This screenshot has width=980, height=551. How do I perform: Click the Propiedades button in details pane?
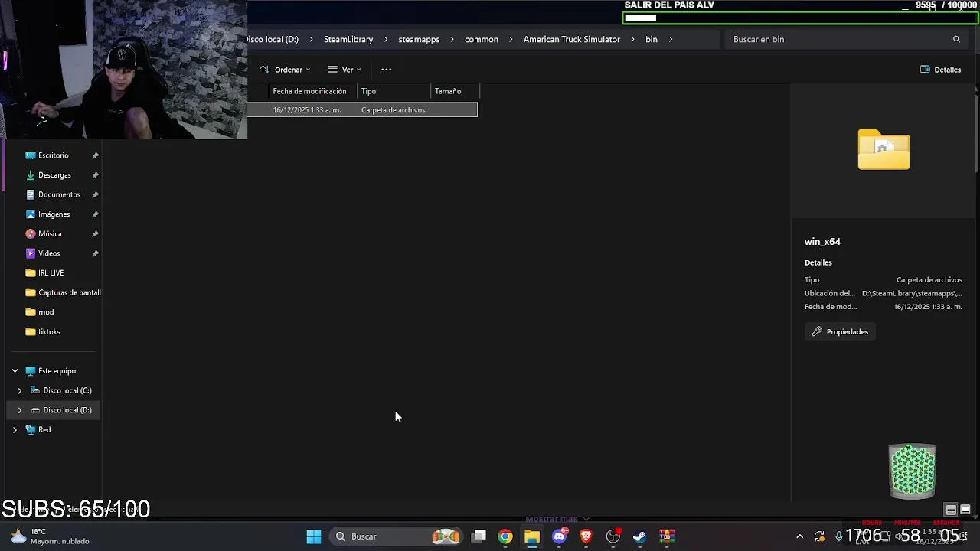click(840, 331)
